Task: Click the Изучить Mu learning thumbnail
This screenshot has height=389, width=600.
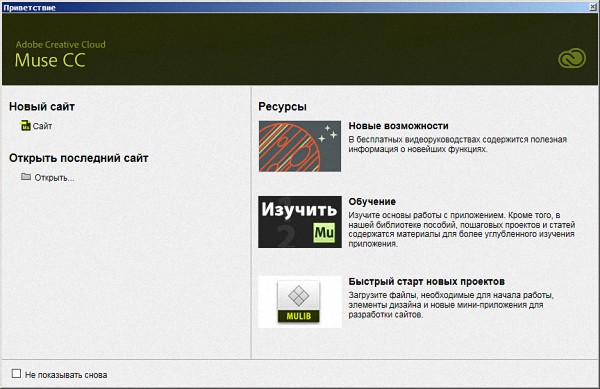Action: click(300, 222)
